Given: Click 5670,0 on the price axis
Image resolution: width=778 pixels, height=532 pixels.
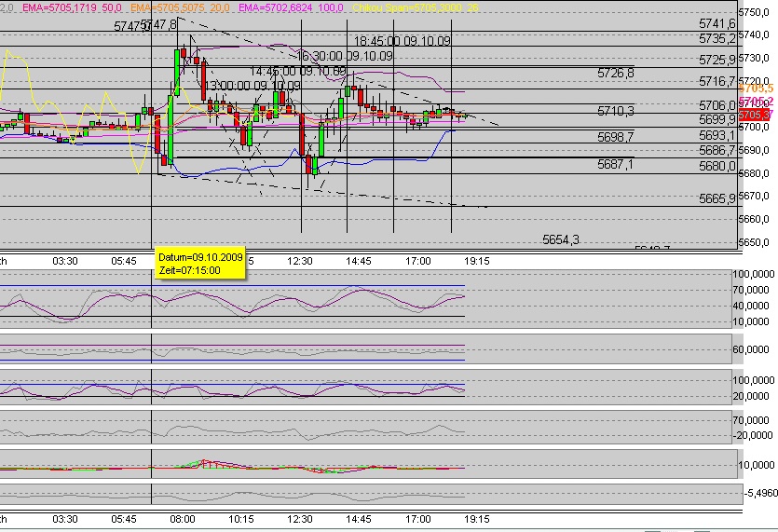Looking at the screenshot, I should pyautogui.click(x=754, y=196).
